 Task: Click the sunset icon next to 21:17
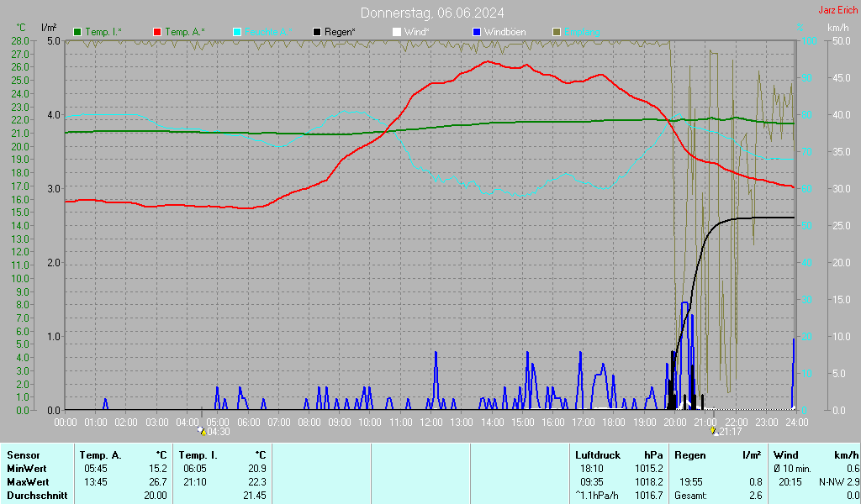coord(715,431)
